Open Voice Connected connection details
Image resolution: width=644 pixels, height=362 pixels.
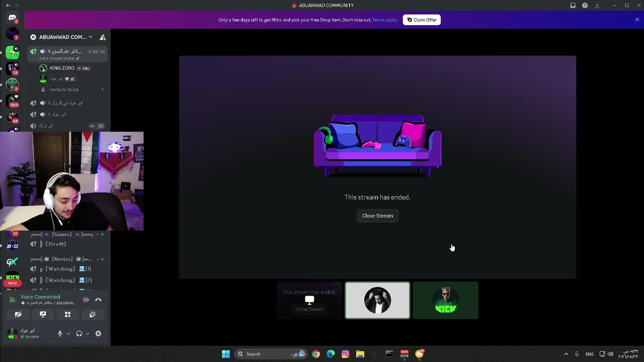[x=40, y=297]
